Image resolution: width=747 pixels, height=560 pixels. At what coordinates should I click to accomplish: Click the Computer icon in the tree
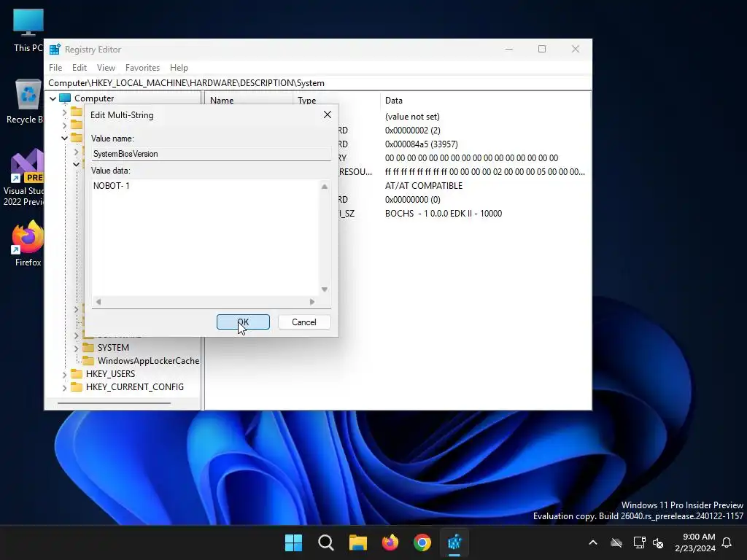(65, 98)
